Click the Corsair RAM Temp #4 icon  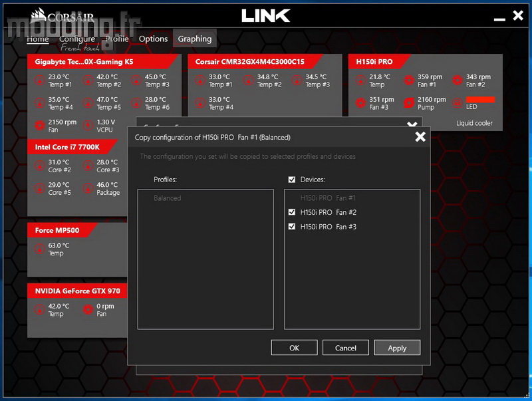click(200, 103)
